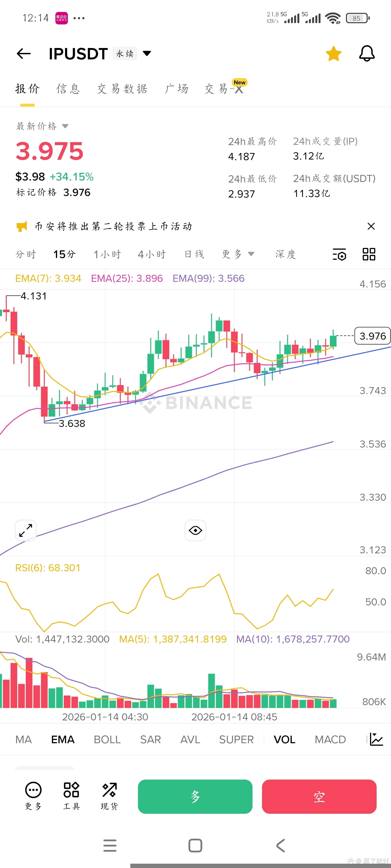The image size is (391, 868).
Task: Tap the large 3.975 latest price
Action: pyautogui.click(x=50, y=151)
